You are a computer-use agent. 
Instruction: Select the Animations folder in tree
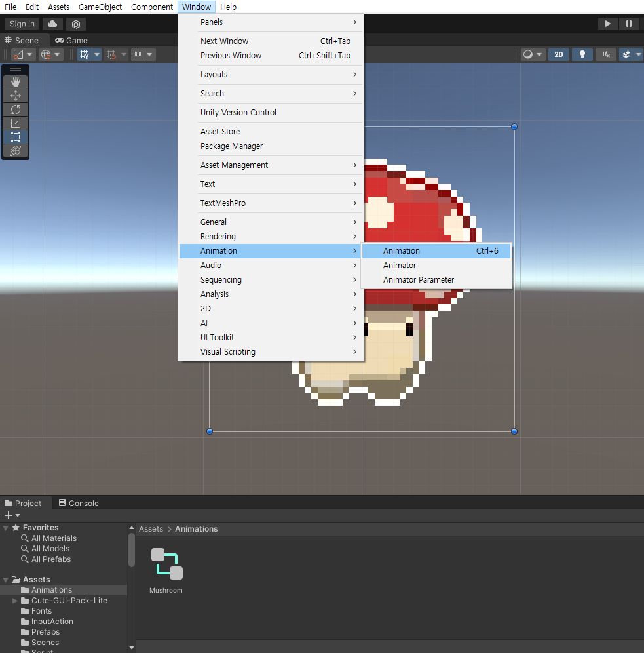[64, 590]
